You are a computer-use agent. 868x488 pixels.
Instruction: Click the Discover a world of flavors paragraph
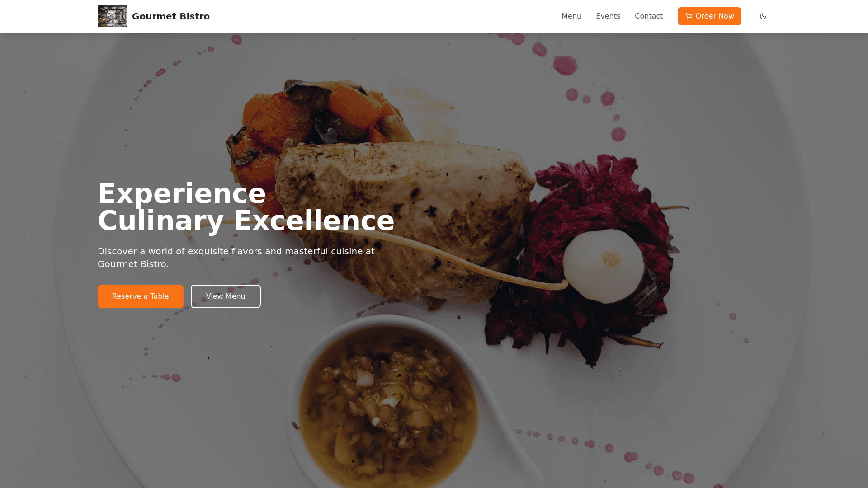[x=236, y=258]
